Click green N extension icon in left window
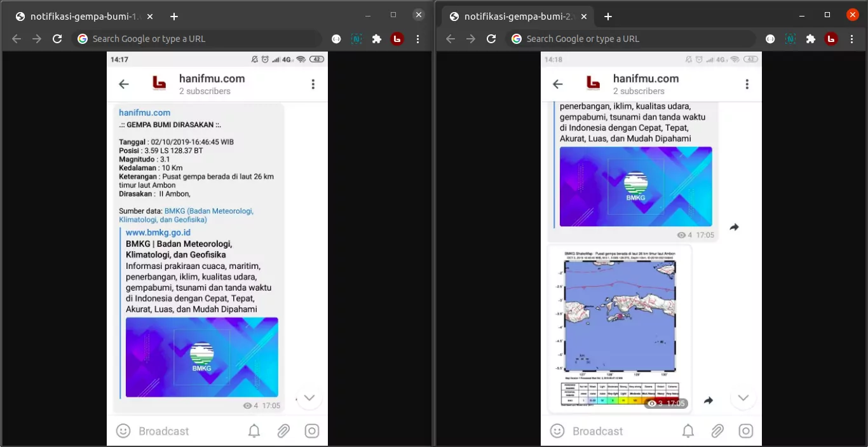The height and width of the screenshot is (447, 868). coord(356,39)
